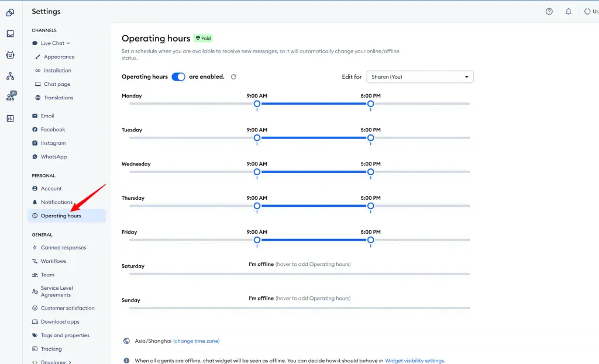The image size is (599, 364).
Task: Expand the Developer menu item
Action: point(51,362)
